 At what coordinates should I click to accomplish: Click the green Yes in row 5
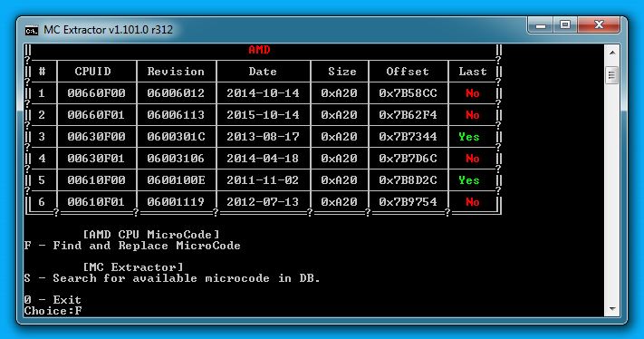[x=469, y=180]
